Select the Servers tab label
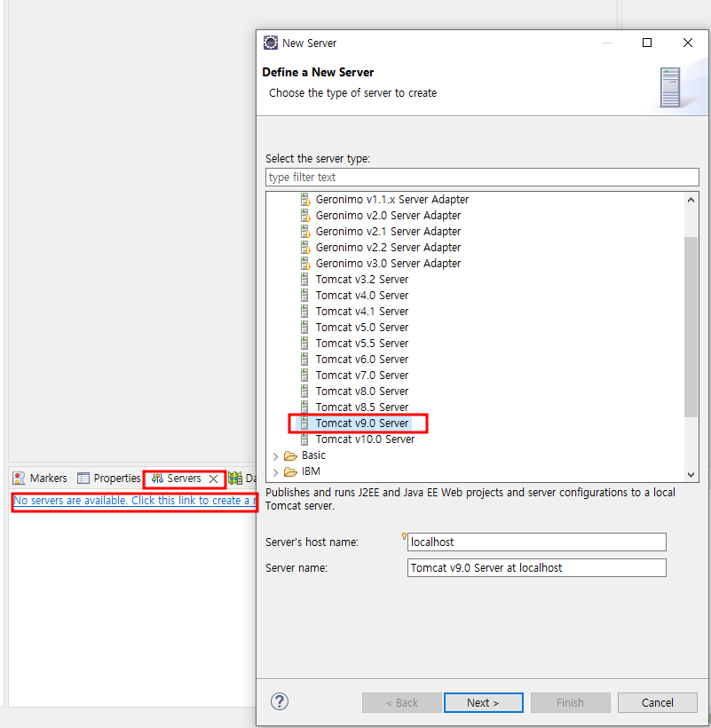The image size is (711, 728). tap(184, 479)
